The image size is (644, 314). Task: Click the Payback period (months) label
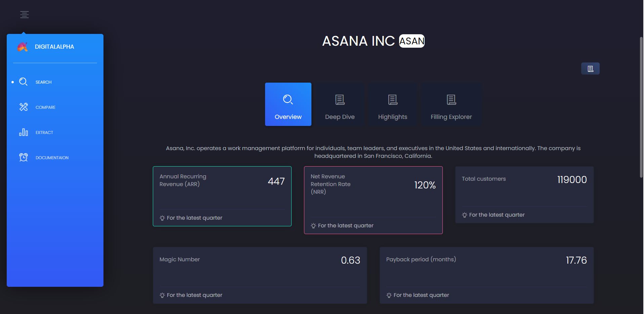pyautogui.click(x=421, y=259)
